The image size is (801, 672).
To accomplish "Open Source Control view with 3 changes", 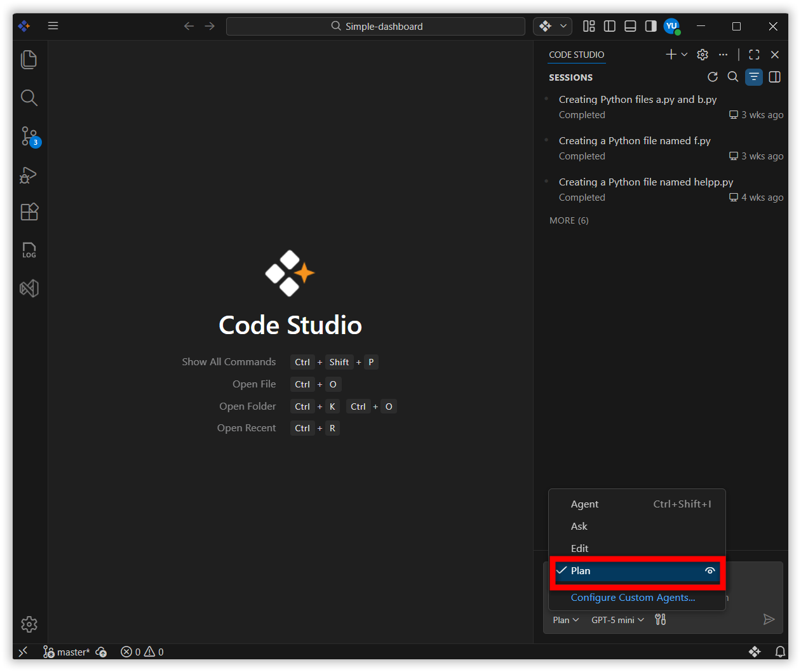I will [29, 136].
